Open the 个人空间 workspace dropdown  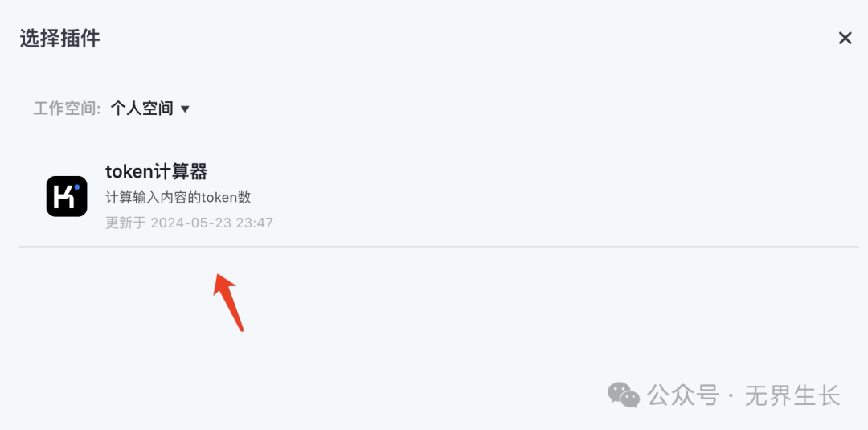point(150,109)
